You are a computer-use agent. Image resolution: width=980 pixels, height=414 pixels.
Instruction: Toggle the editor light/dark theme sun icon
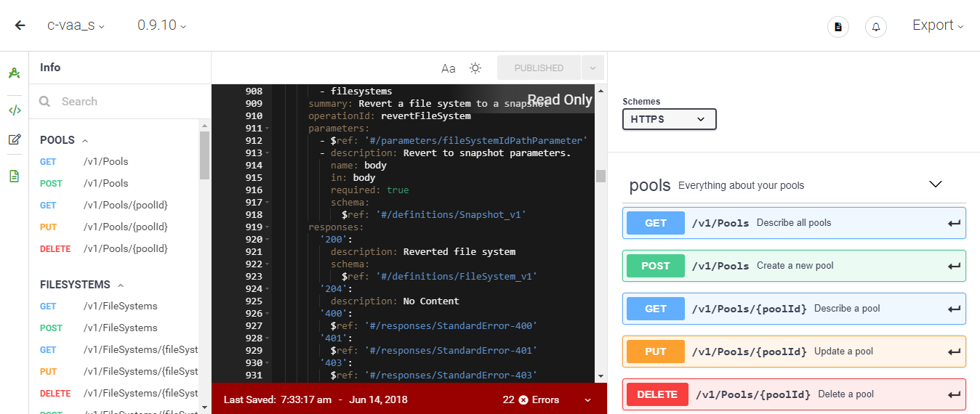(475, 68)
